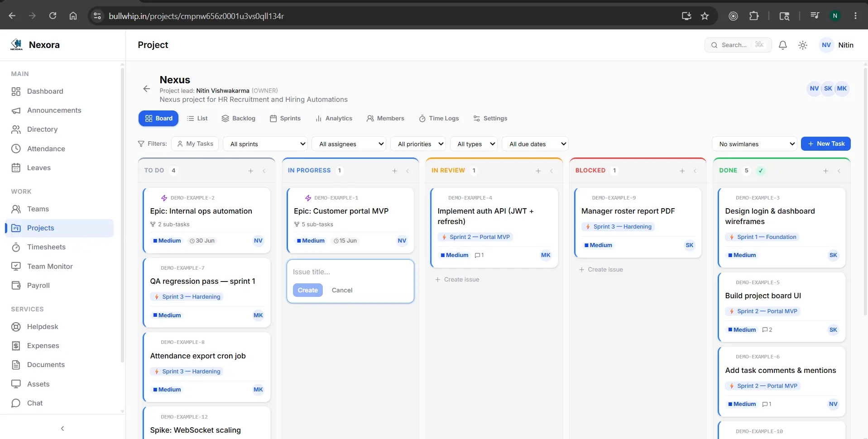Switch to the Members tab

pyautogui.click(x=385, y=119)
